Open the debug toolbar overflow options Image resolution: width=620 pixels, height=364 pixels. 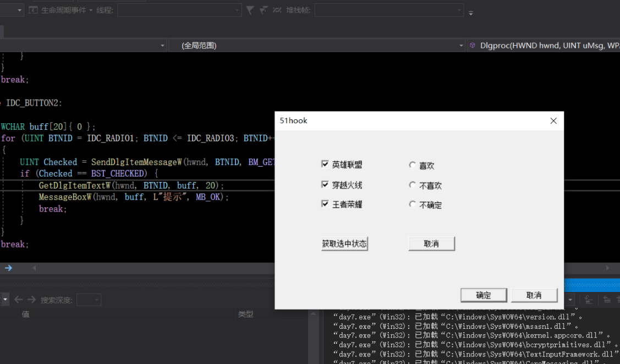point(470,13)
